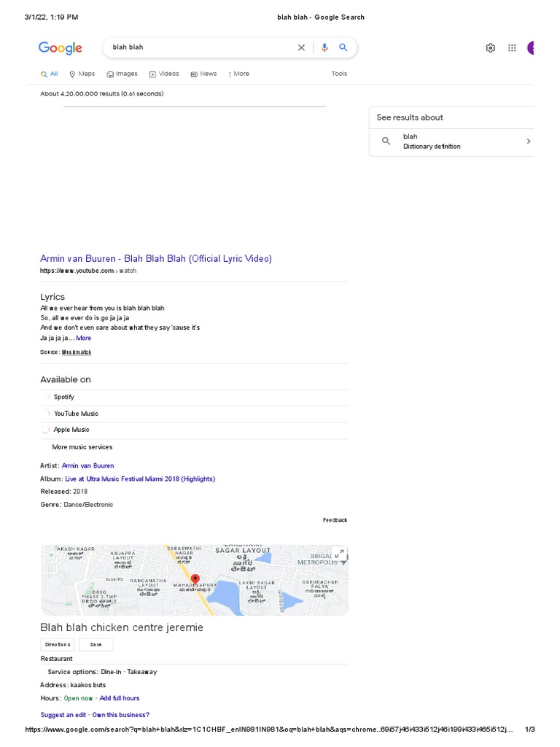Click the Google logo
Screen dimensions: 560x747
61,48
